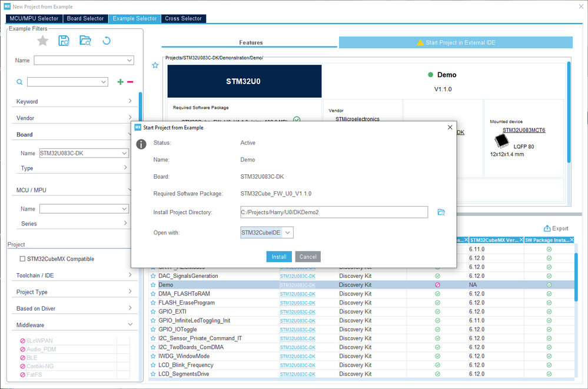This screenshot has height=389, width=588.
Task: Switch to MCU/MPU Selector tab
Action: [34, 18]
